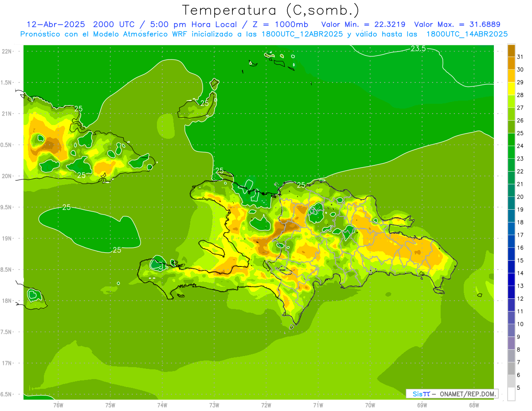Click the "23.5" contour label

tap(418, 49)
